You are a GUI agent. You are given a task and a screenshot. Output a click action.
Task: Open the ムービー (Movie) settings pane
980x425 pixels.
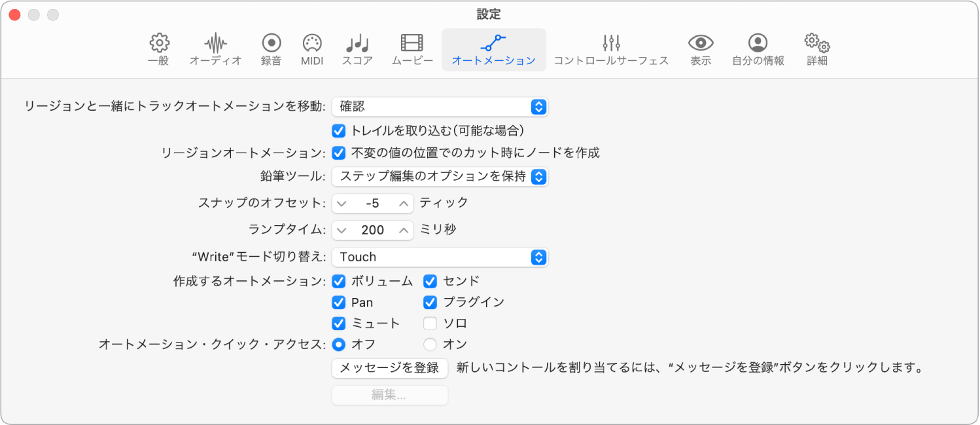(411, 49)
